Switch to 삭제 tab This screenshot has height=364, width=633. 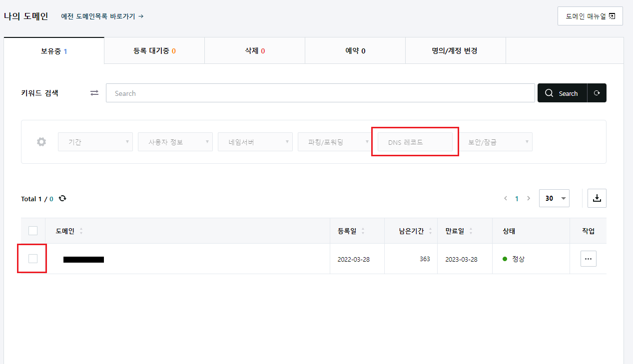[255, 50]
